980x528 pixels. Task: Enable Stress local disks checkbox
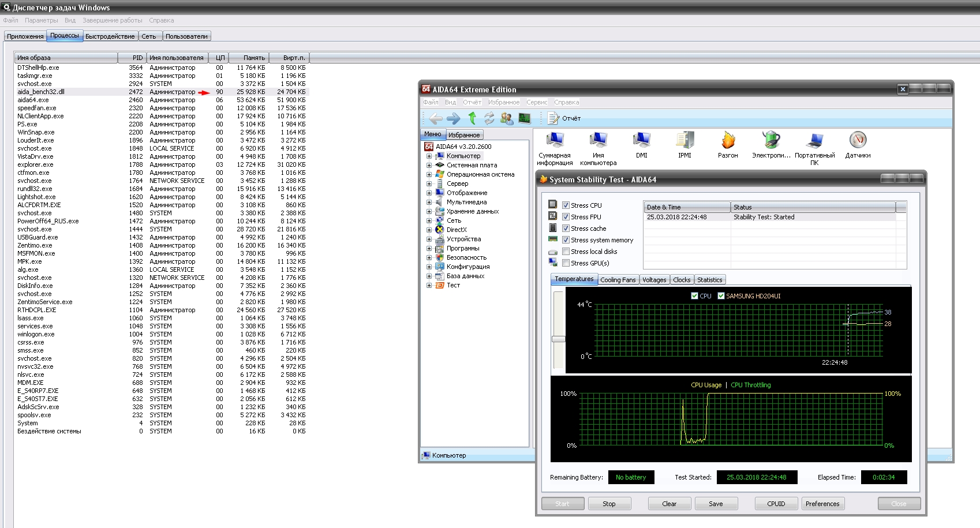point(566,252)
